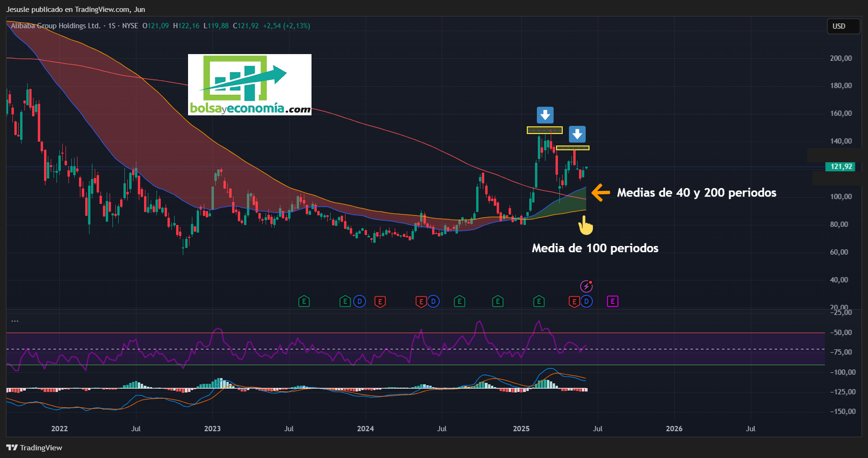
Task: Open the USD currency selector
Action: pyautogui.click(x=844, y=26)
